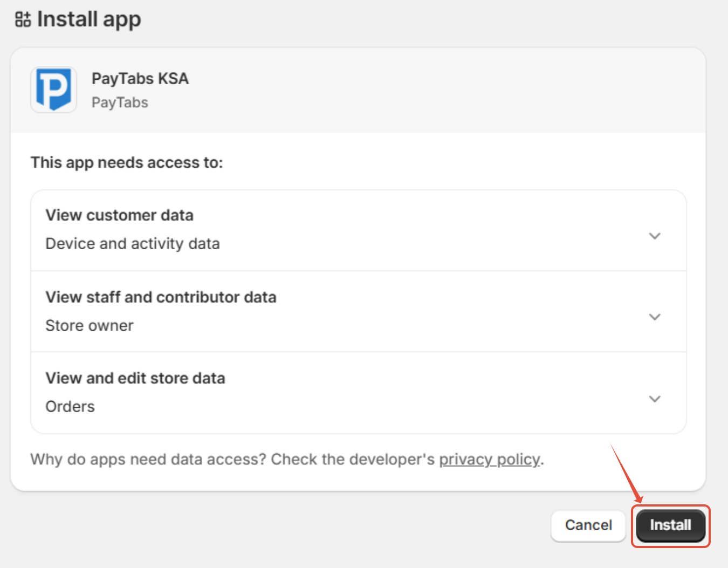Click the Install app page title
This screenshot has height=568, width=728.
(x=89, y=20)
